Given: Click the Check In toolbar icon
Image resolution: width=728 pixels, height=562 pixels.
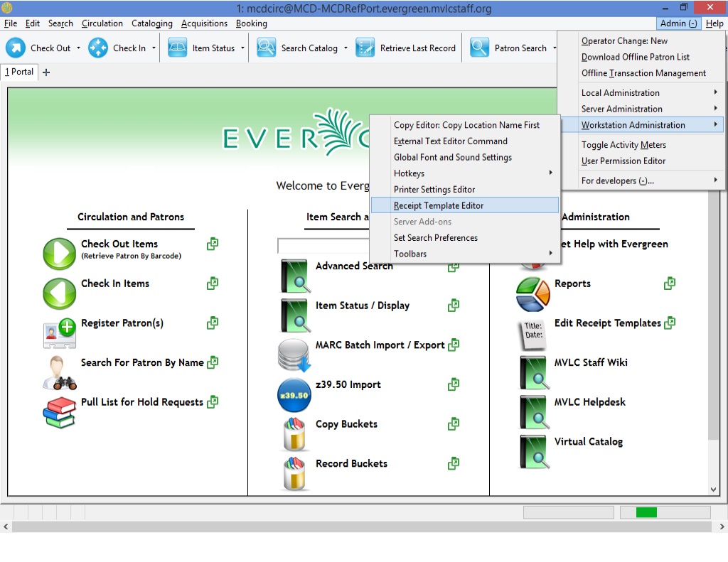Looking at the screenshot, I should [98, 48].
